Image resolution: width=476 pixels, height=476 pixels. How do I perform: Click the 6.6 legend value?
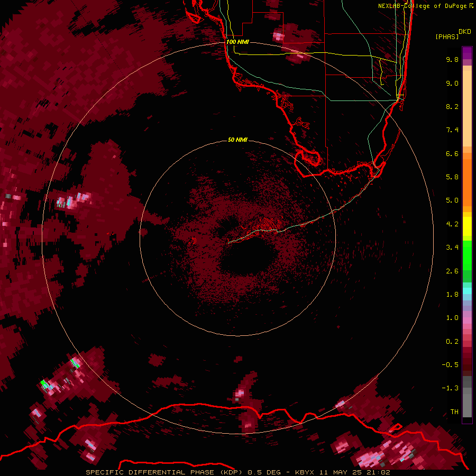click(452, 153)
